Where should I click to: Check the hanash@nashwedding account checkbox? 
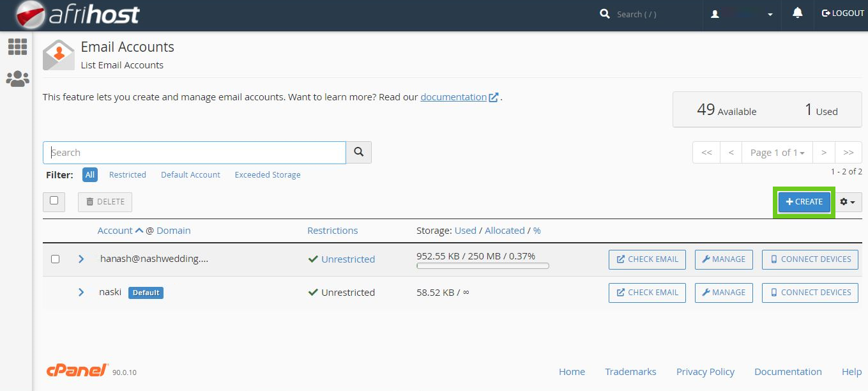[55, 259]
